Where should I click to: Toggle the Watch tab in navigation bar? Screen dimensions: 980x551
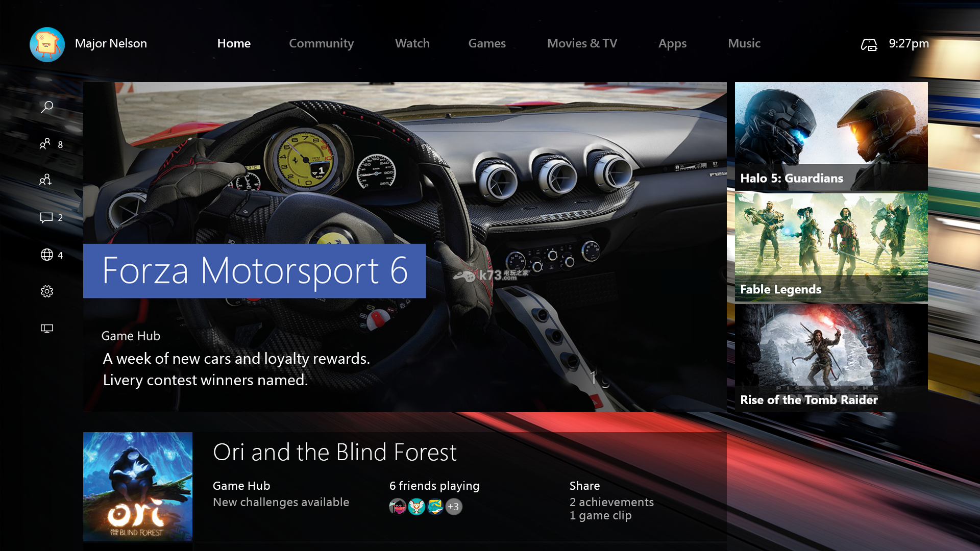[x=412, y=43]
